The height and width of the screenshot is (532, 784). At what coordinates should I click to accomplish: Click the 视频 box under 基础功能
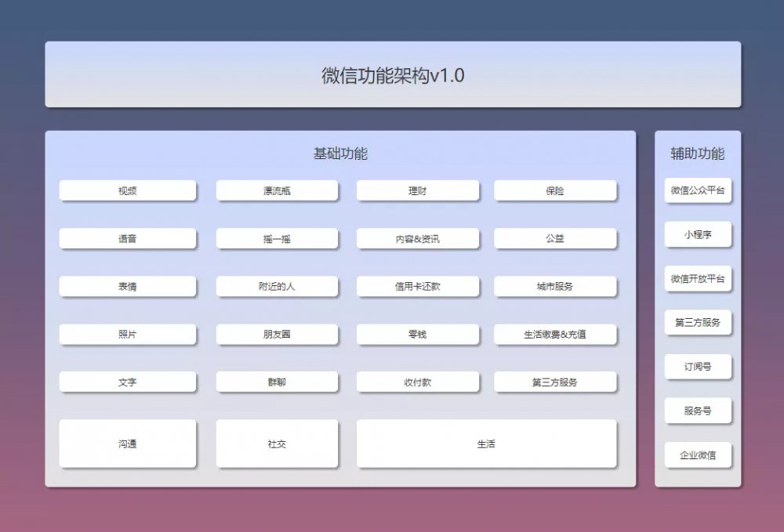pyautogui.click(x=127, y=190)
